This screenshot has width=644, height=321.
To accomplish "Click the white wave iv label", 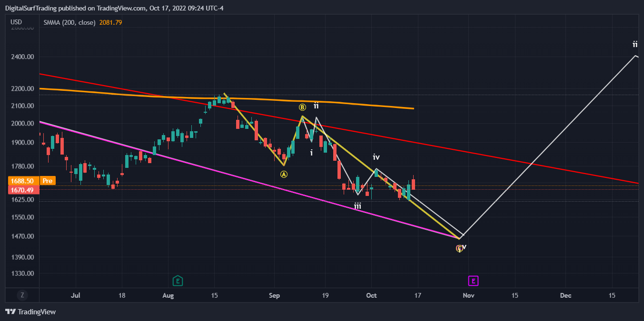I will coord(376,157).
